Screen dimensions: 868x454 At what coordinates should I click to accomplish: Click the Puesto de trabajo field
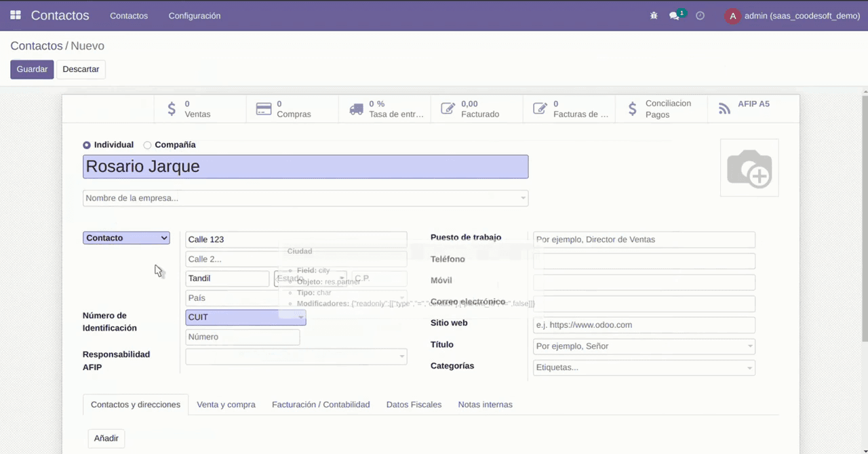pos(644,239)
